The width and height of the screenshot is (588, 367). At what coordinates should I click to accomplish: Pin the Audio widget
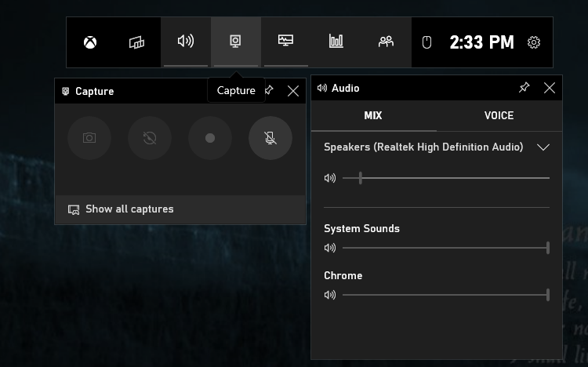tap(524, 89)
